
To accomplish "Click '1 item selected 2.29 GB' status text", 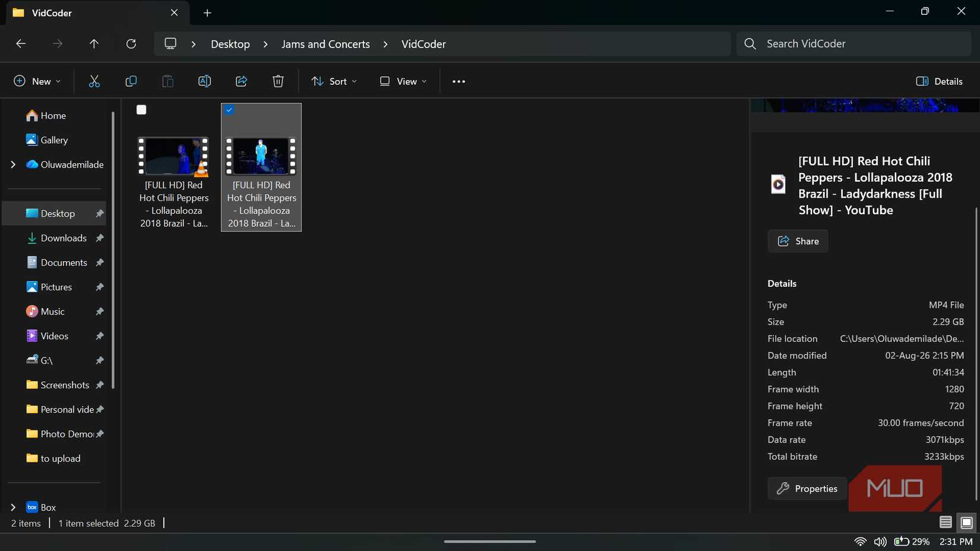I will (107, 523).
